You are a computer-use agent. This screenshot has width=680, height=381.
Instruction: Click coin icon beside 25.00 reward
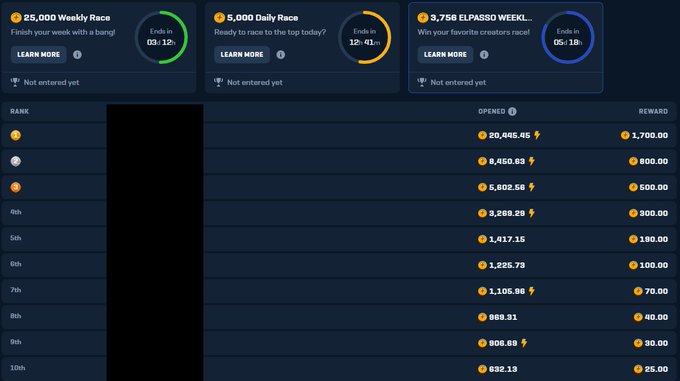[638, 369]
